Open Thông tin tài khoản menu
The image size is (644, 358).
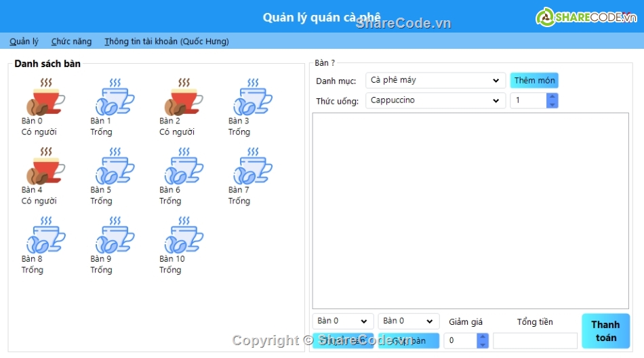pyautogui.click(x=166, y=41)
